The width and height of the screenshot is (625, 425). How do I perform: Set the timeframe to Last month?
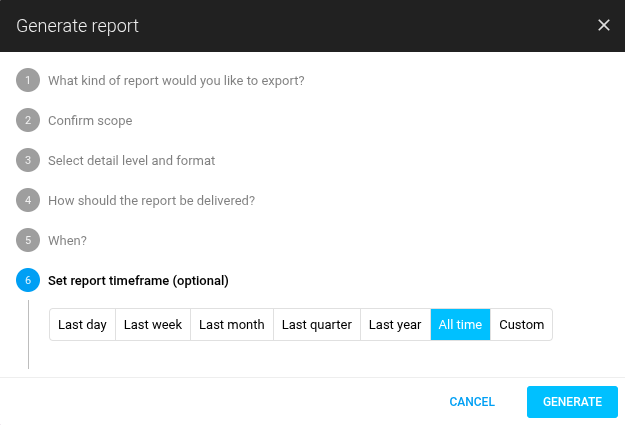(x=231, y=324)
